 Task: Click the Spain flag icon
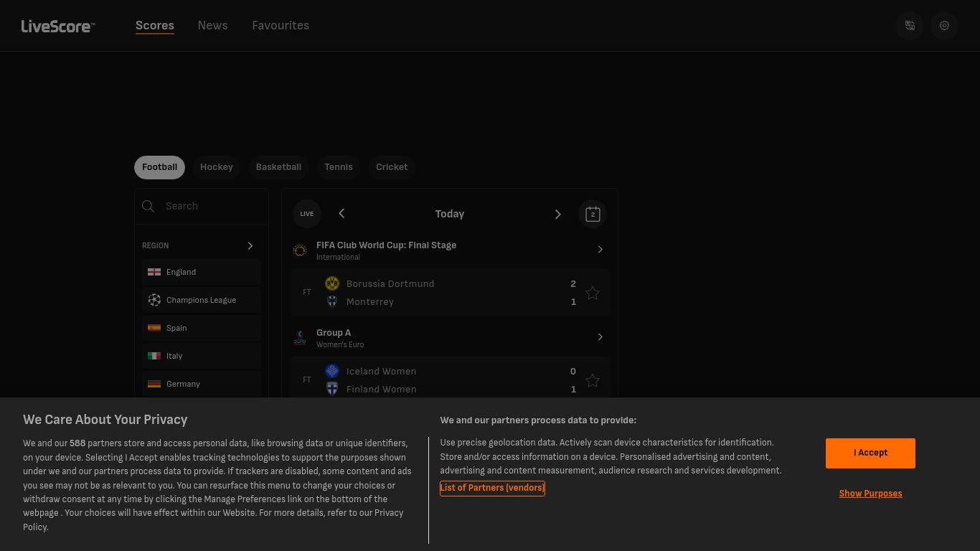click(154, 328)
